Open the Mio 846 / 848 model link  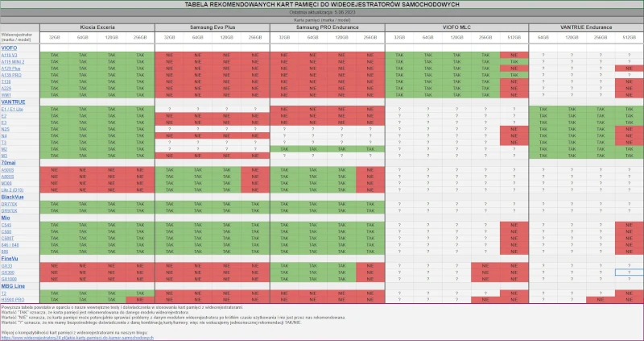(x=10, y=245)
